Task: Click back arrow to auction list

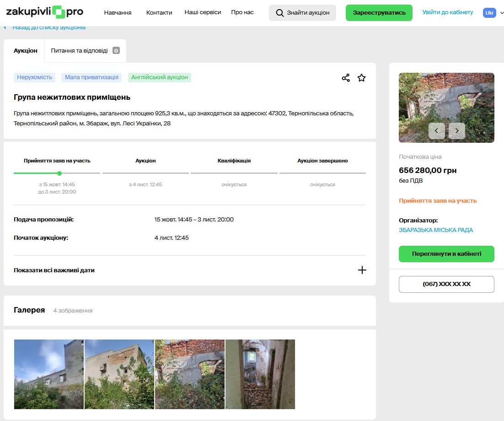Action: [5, 27]
